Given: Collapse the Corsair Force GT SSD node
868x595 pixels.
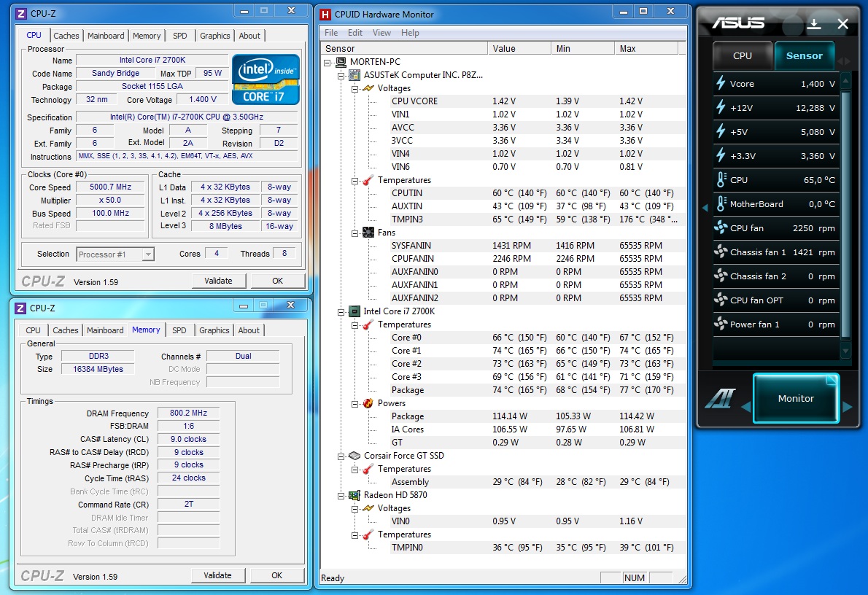Looking at the screenshot, I should (341, 456).
